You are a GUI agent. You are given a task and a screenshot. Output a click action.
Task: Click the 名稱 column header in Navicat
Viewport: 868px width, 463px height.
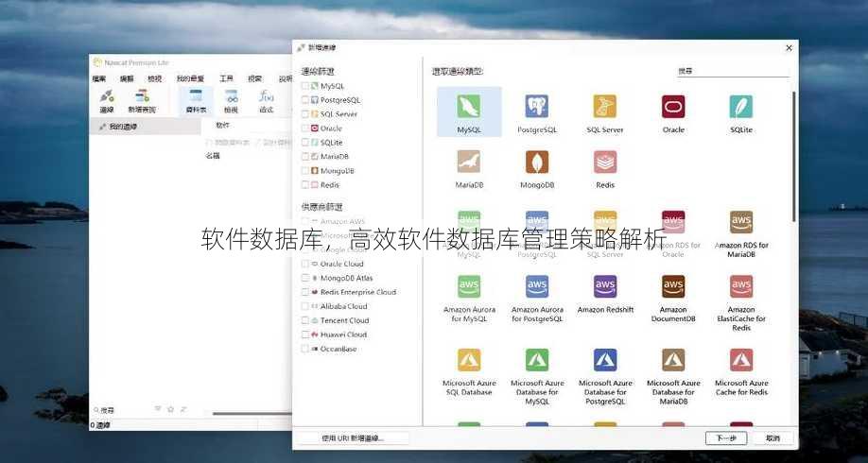[x=213, y=156]
